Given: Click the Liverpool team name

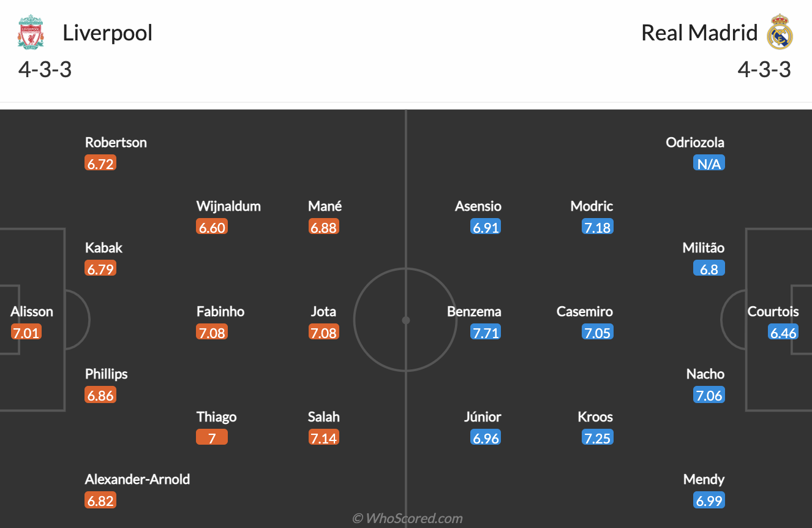Looking at the screenshot, I should pos(108,32).
